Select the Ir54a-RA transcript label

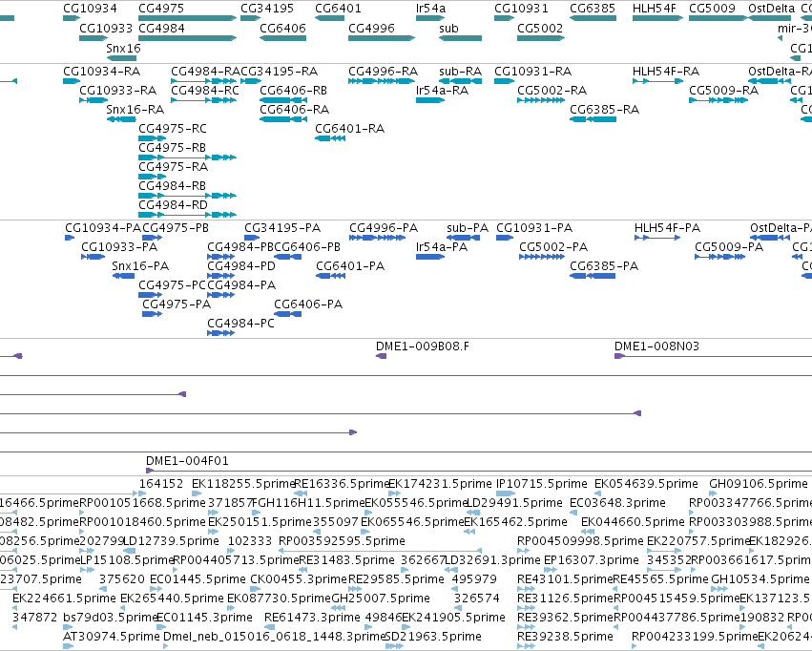[x=442, y=90]
